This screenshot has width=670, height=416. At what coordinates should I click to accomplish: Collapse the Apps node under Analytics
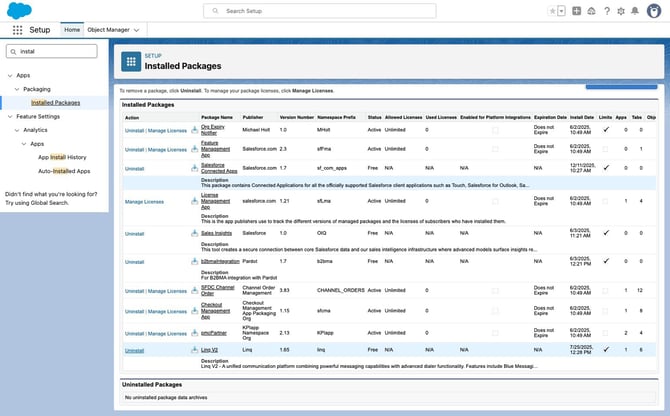(24, 144)
